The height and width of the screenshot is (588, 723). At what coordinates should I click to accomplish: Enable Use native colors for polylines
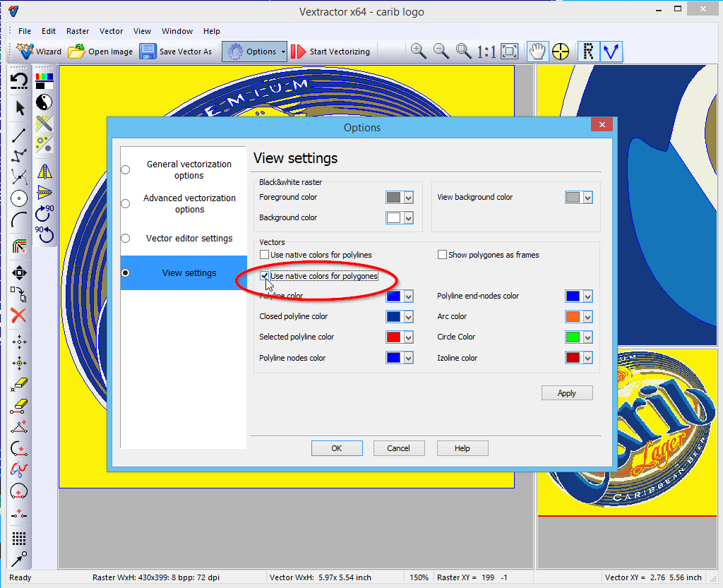pos(265,255)
